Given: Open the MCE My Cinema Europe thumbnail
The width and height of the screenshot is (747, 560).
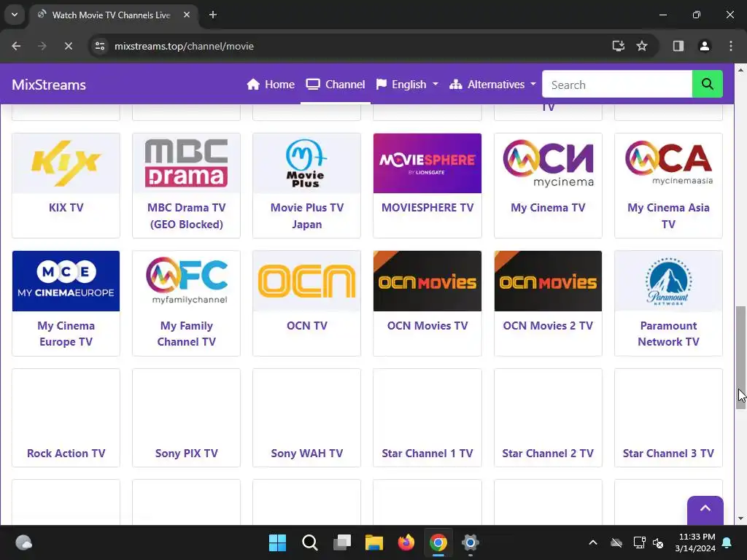Looking at the screenshot, I should point(66,281).
